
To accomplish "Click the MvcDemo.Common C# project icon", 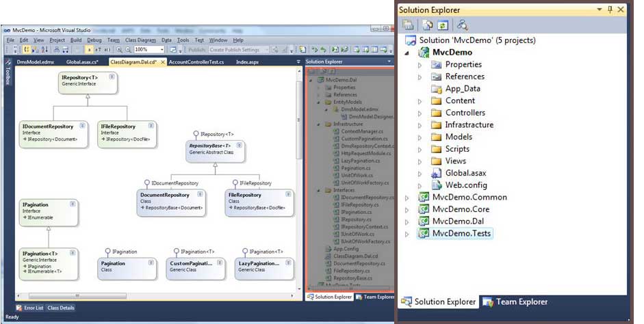I will click(424, 198).
